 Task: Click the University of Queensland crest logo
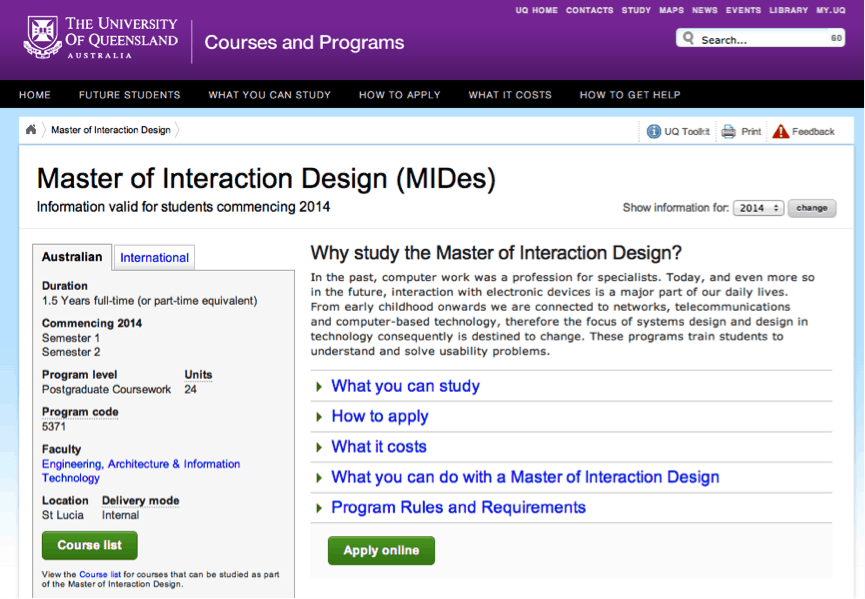(x=42, y=38)
